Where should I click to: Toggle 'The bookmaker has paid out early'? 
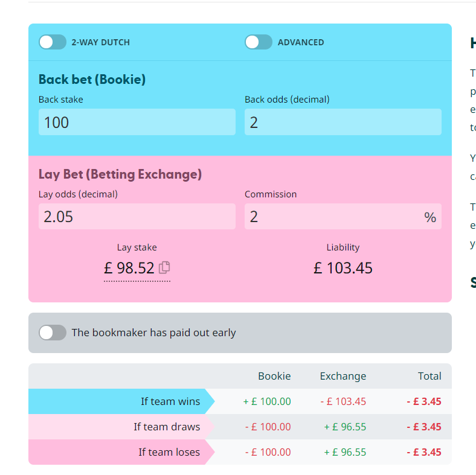tap(52, 333)
